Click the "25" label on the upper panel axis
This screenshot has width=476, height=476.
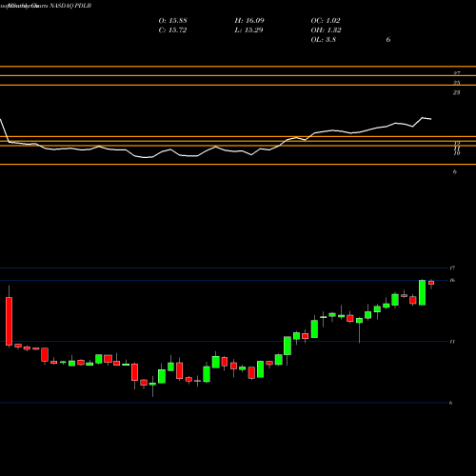coord(456,83)
